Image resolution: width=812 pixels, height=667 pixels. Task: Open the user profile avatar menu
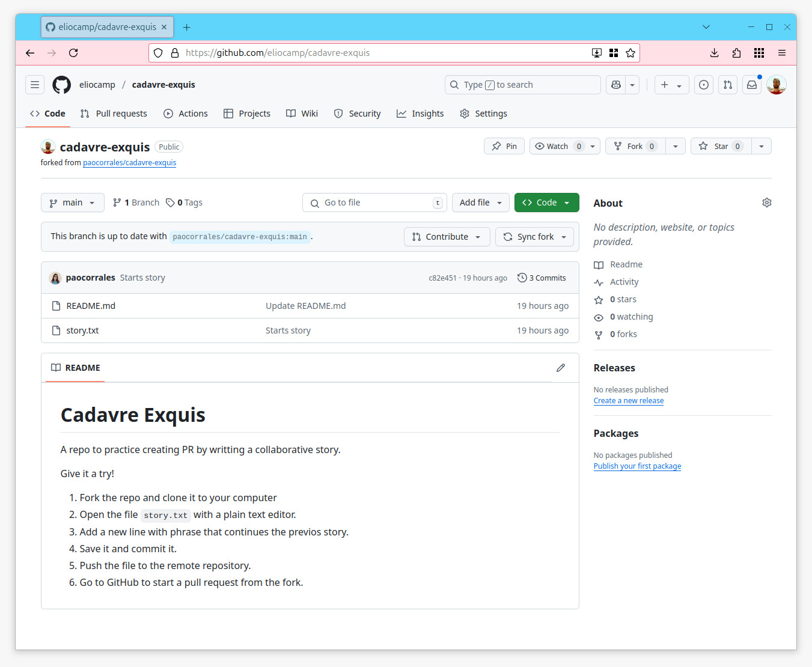tap(777, 85)
